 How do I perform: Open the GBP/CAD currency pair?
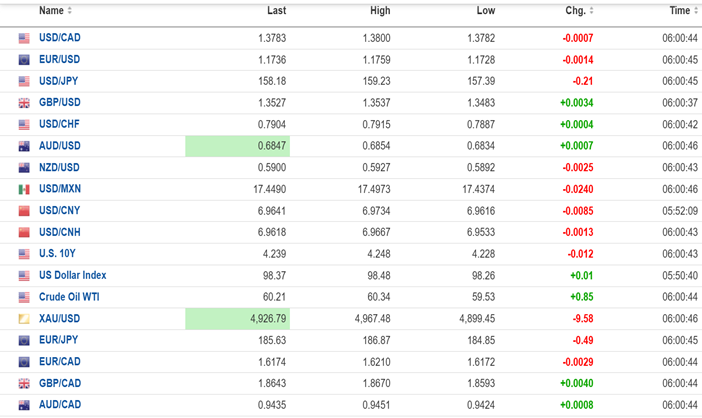(59, 383)
